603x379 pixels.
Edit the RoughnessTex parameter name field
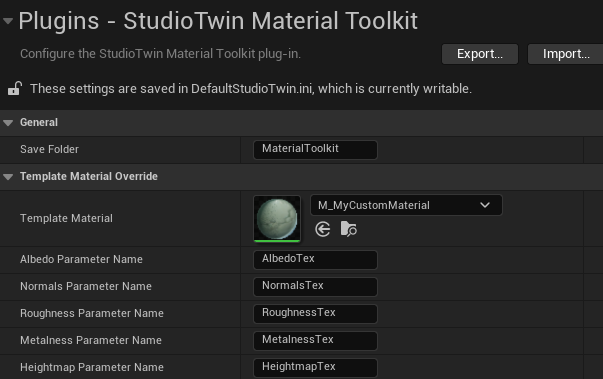pos(315,313)
